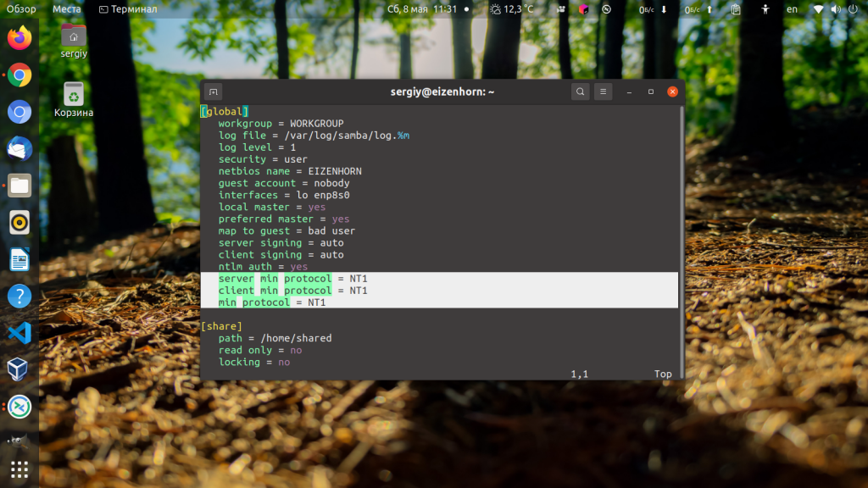
Task: Launch Google Chrome from the dock
Action: [19, 75]
